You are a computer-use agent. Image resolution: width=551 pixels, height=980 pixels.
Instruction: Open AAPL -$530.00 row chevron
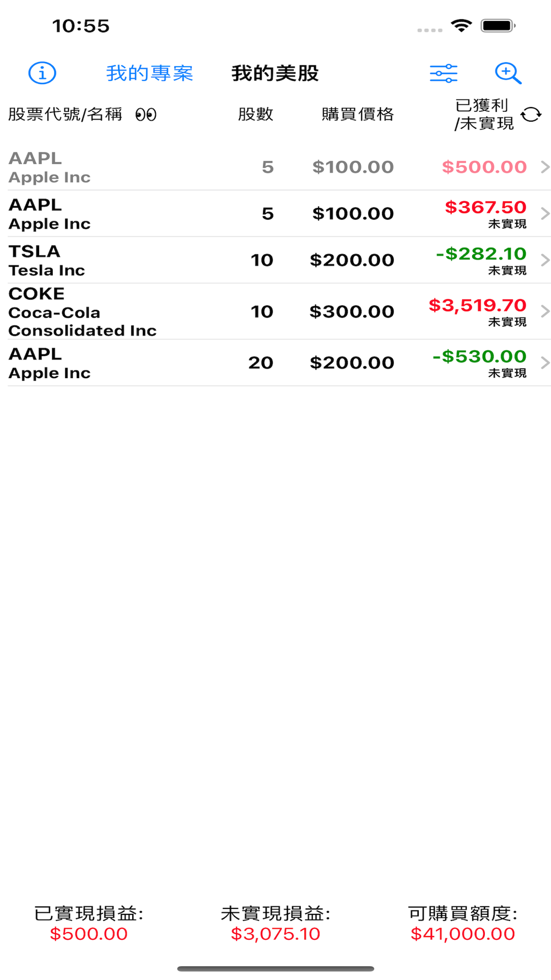coord(545,363)
